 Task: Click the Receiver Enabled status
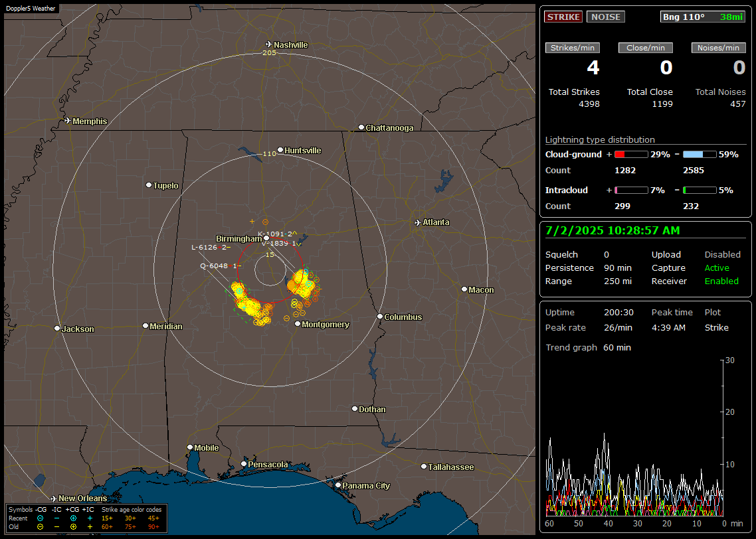(721, 281)
